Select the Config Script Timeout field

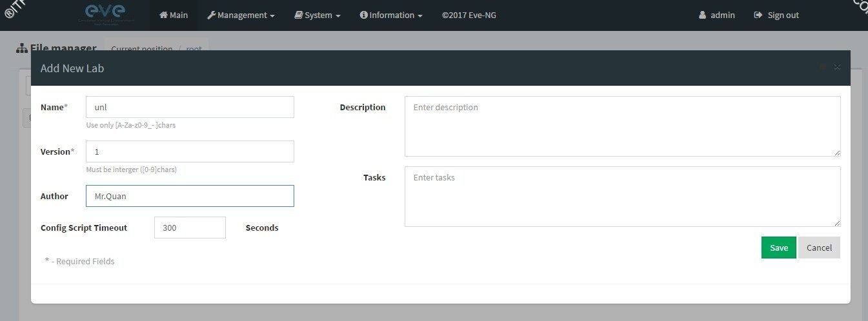coord(190,228)
